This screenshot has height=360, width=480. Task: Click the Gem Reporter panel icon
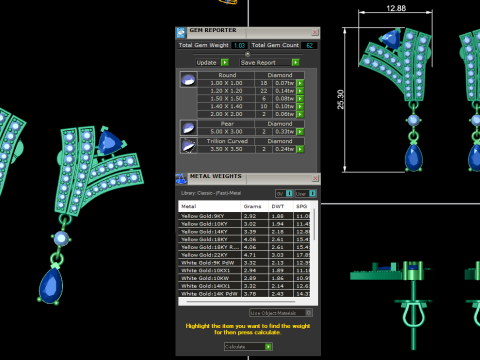pos(181,32)
